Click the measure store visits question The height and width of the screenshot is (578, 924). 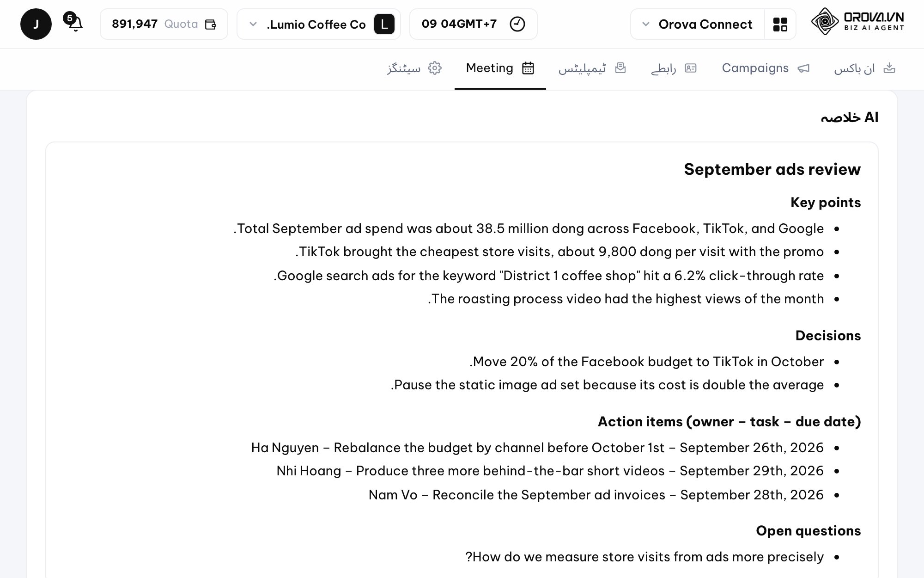(x=644, y=557)
